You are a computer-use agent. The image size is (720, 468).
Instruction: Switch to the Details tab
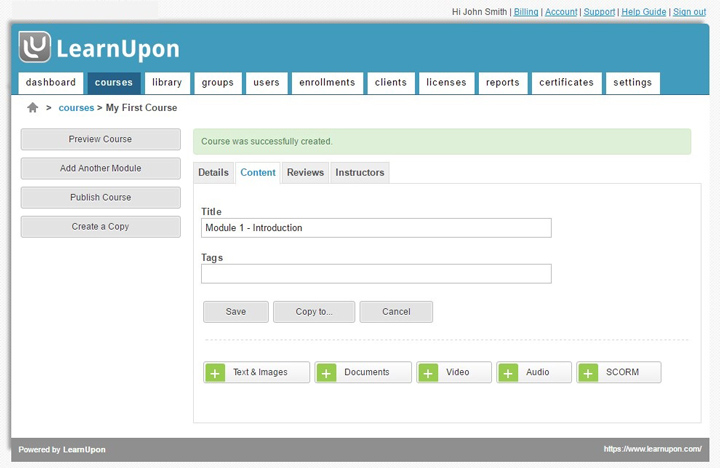(214, 173)
